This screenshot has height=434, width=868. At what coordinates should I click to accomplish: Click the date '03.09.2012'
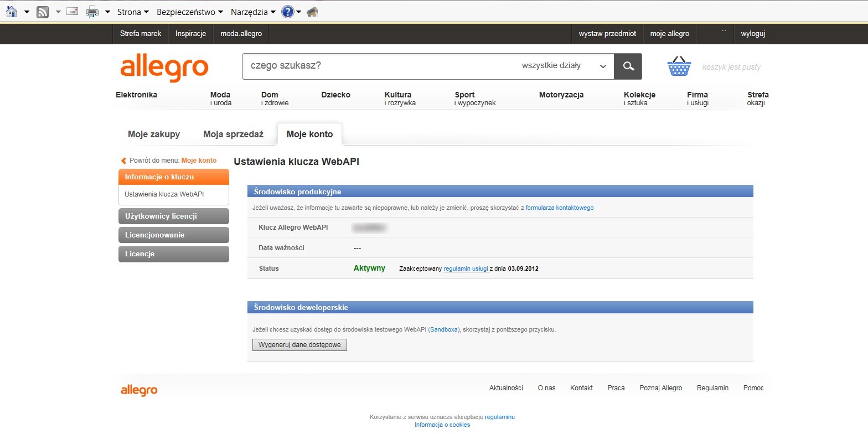point(523,268)
